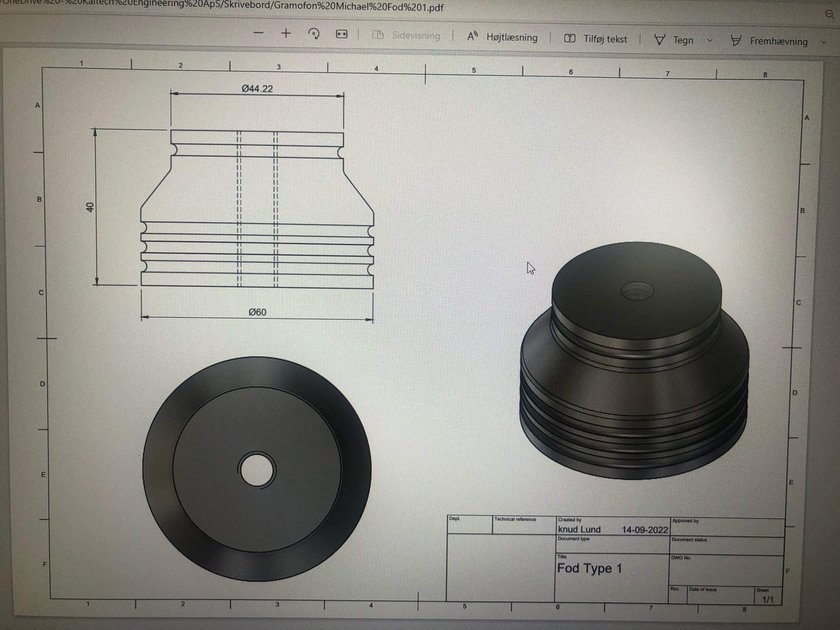Fit the page to width
This screenshot has width=840, height=630.
342,34
